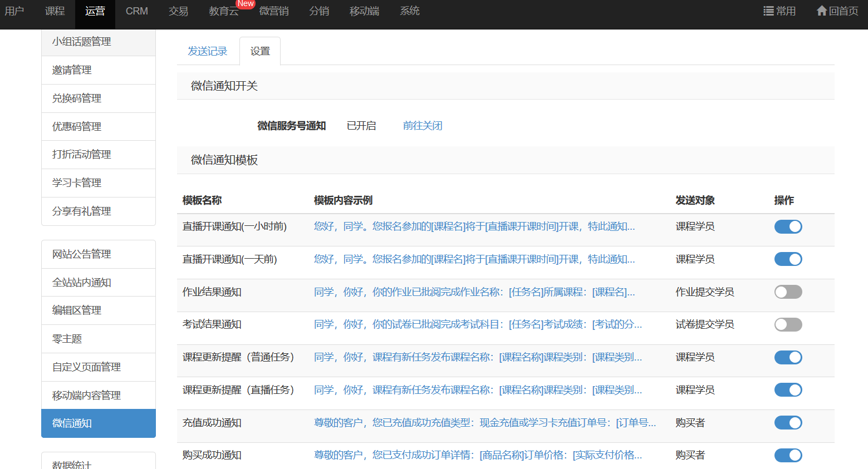This screenshot has height=469, width=868.
Task: Go to 移动端内容管理 in sidebar
Action: 86,396
